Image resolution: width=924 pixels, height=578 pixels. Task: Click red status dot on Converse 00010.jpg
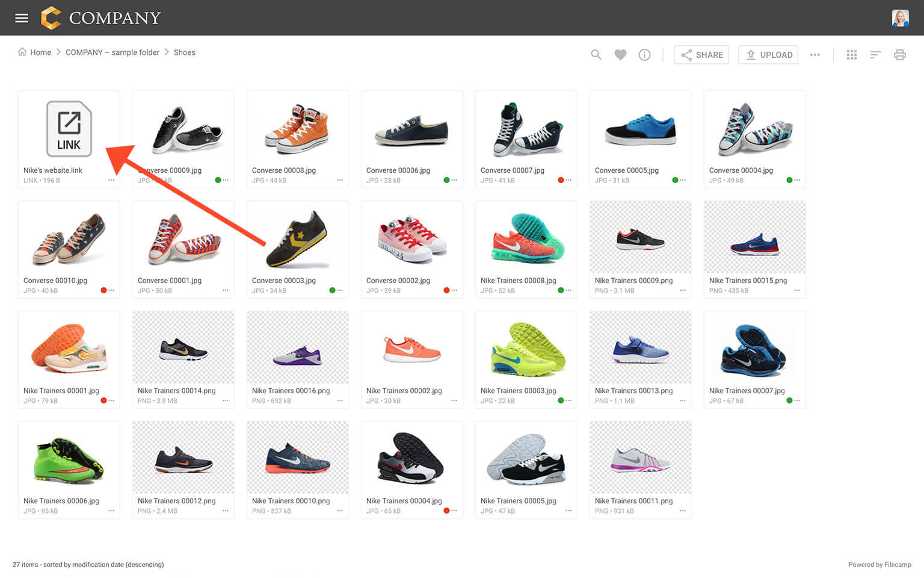pyautogui.click(x=103, y=290)
